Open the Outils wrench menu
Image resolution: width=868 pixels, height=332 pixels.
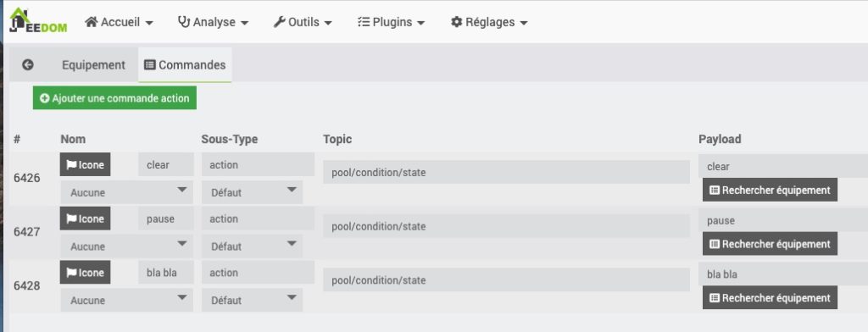pos(303,22)
